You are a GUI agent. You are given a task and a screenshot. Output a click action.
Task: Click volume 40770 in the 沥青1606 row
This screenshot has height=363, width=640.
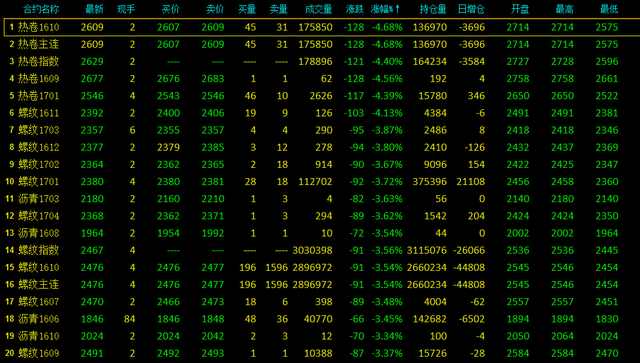[x=318, y=318]
